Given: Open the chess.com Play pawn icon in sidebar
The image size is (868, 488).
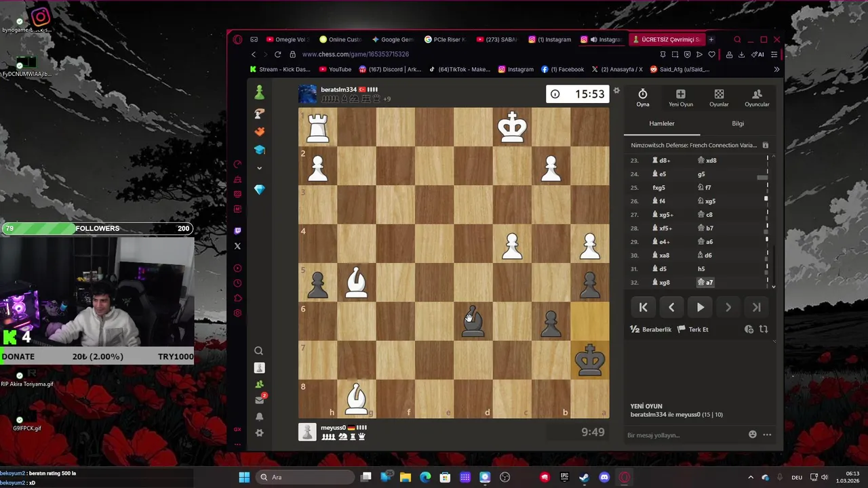Looking at the screenshot, I should click(259, 93).
